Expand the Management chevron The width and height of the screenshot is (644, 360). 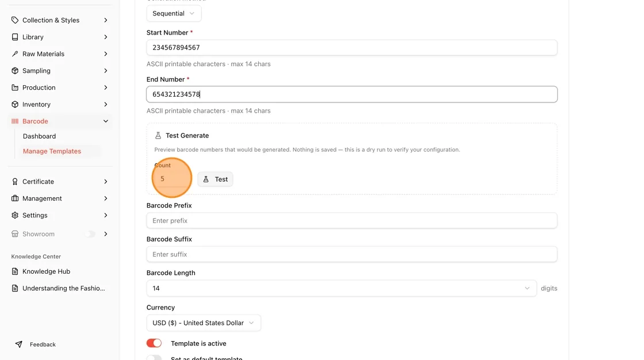pos(106,198)
